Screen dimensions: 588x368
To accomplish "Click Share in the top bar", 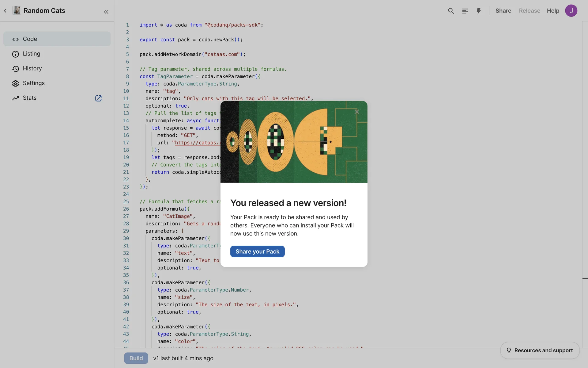I will pos(503,11).
